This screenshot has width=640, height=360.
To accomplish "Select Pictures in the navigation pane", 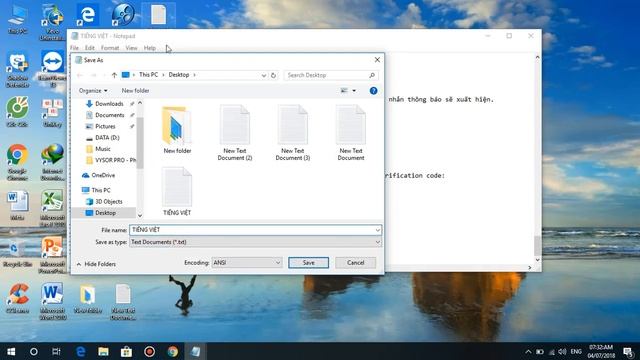I will [105, 127].
